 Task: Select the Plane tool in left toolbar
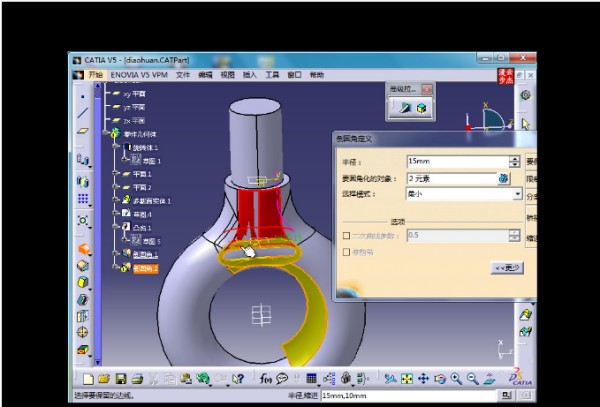83,131
